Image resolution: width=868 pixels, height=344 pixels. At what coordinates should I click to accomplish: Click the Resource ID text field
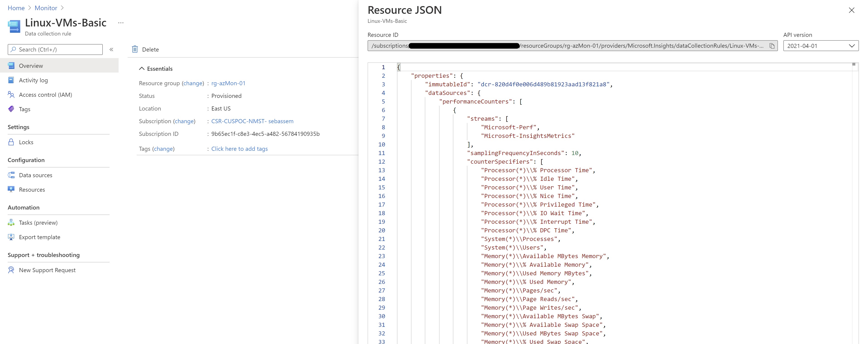point(572,46)
